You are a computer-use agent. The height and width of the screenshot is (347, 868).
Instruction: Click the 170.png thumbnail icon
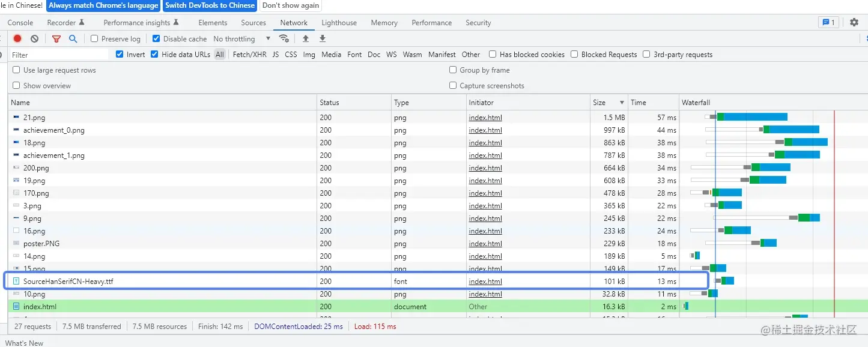tap(16, 193)
